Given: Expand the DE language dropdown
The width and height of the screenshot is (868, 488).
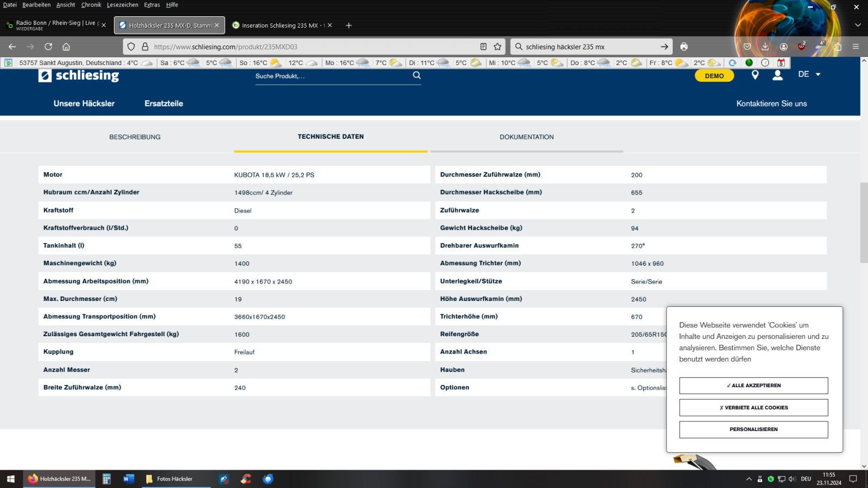Looking at the screenshot, I should pyautogui.click(x=809, y=74).
